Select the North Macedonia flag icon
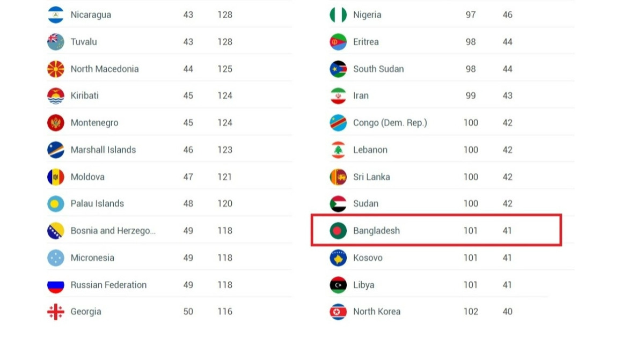Viewport: 644px width, 338px height. 56,69
